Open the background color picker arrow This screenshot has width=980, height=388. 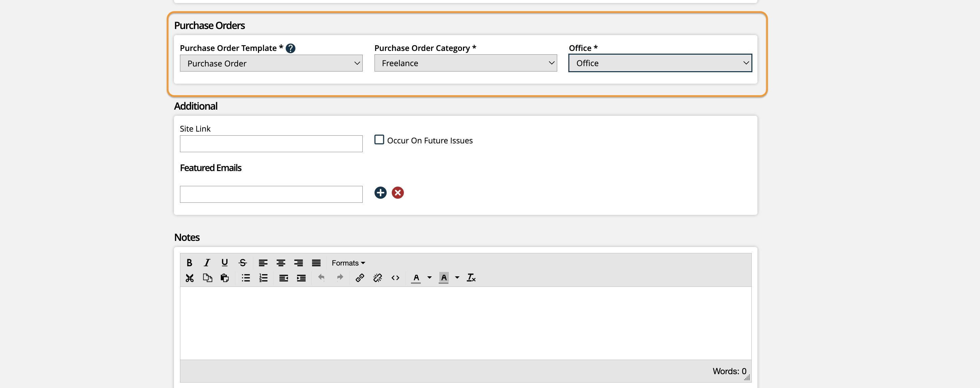(x=457, y=278)
